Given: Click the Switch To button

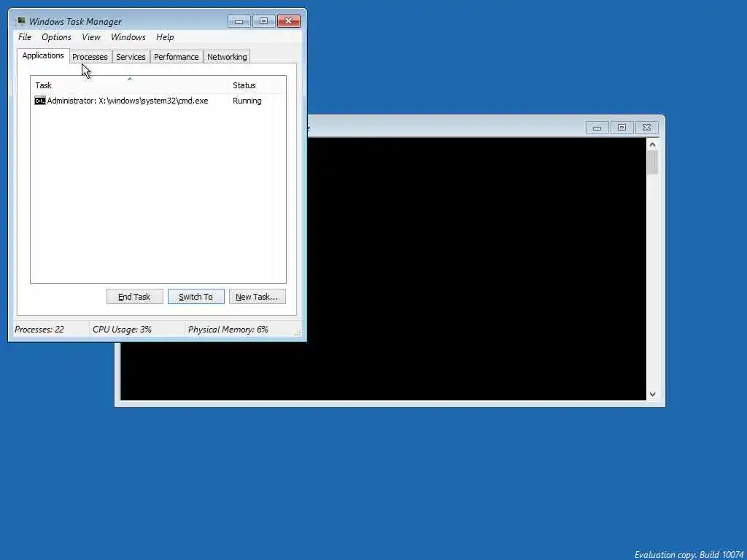Looking at the screenshot, I should (196, 297).
